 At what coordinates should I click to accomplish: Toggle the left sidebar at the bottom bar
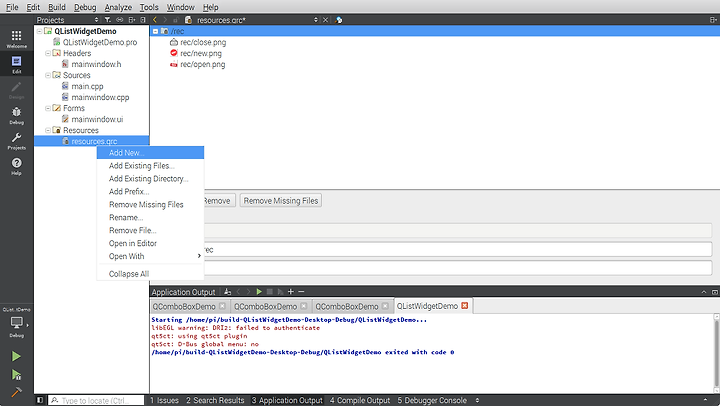tap(40, 400)
